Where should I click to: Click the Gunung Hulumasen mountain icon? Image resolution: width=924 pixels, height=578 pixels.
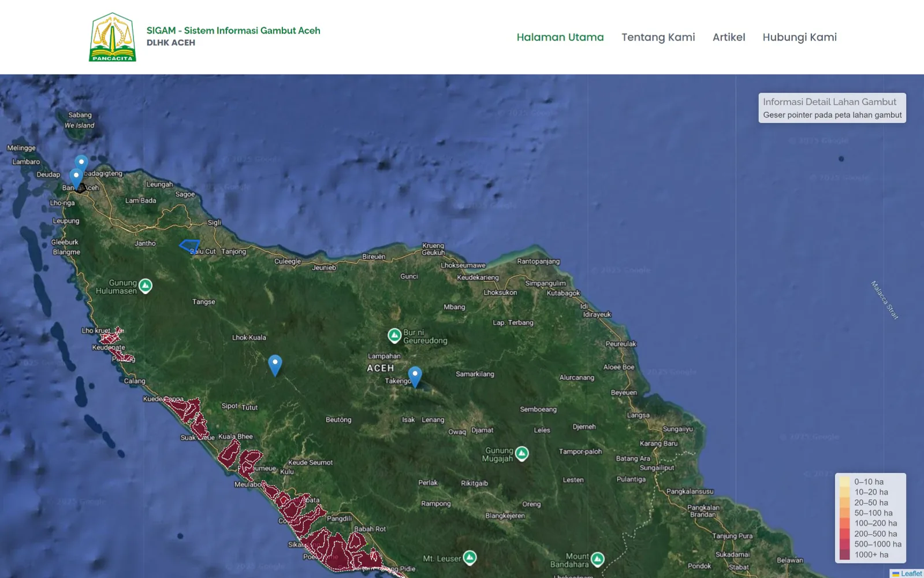146,286
